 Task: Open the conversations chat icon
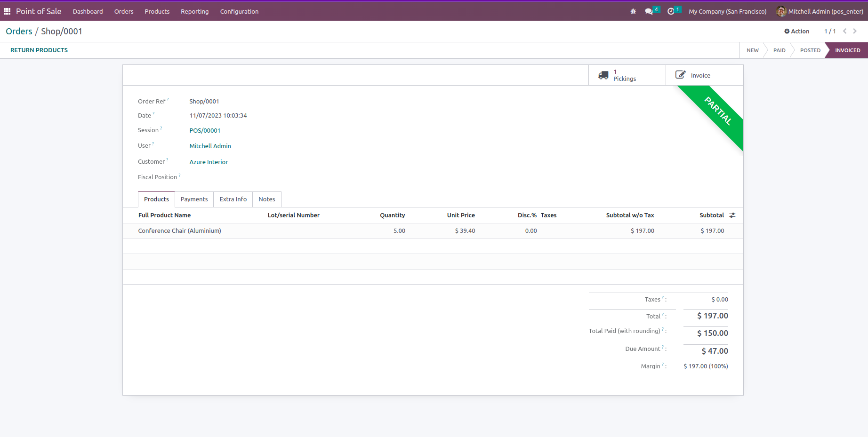649,11
